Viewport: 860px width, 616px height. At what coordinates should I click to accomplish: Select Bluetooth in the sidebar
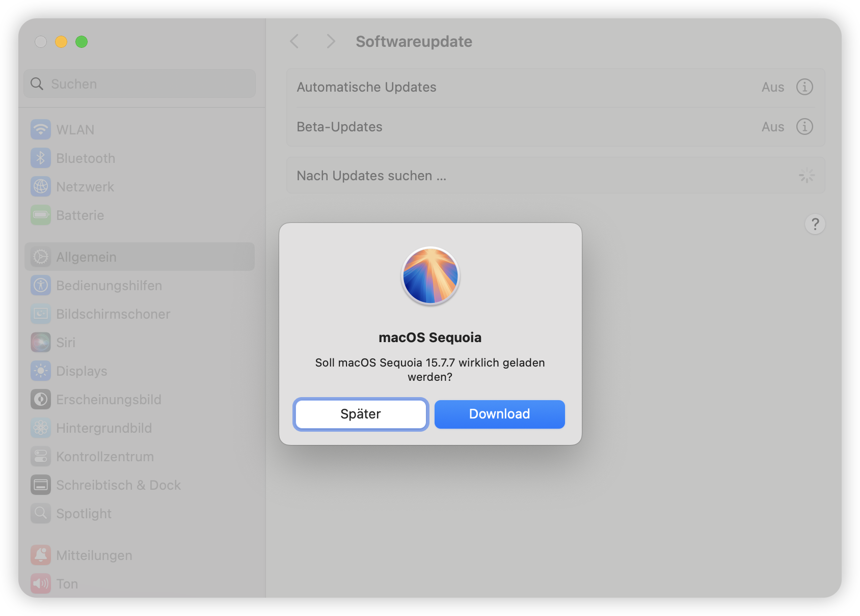140,158
